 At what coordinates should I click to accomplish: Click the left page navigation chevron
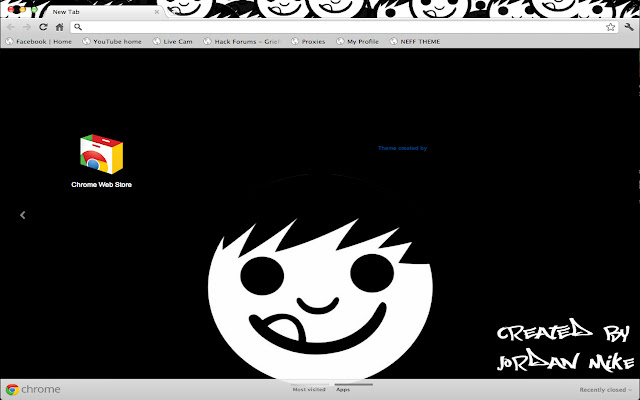[x=23, y=215]
